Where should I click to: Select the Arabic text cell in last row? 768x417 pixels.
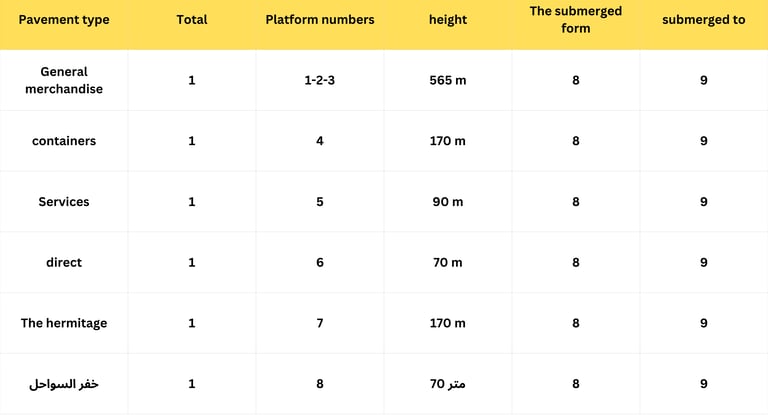click(x=64, y=384)
